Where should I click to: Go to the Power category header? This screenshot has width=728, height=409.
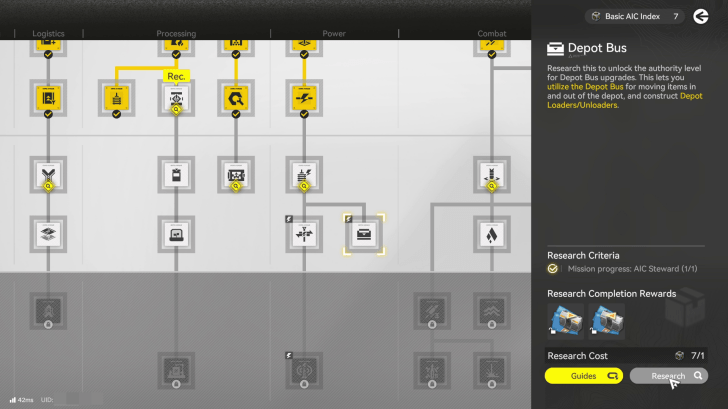tap(334, 34)
